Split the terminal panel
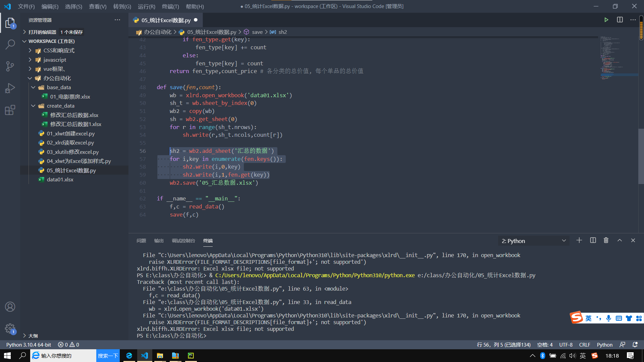The width and height of the screenshot is (644, 362). [593, 240]
